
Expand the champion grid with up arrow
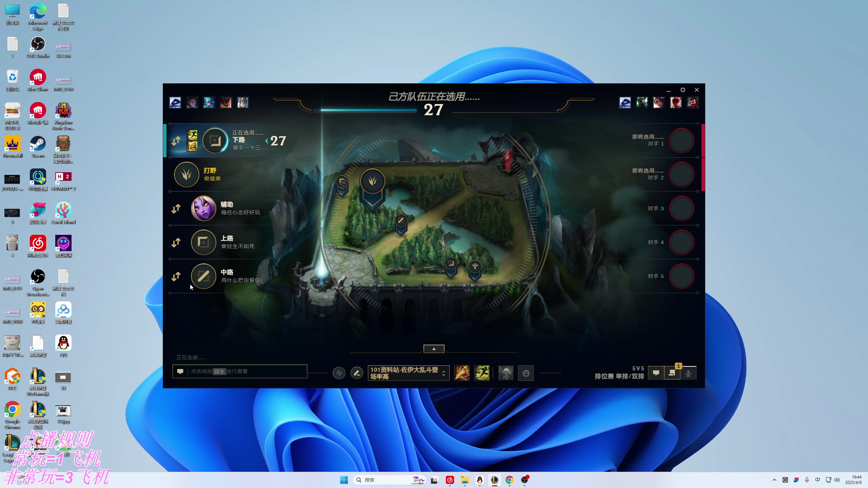point(434,349)
